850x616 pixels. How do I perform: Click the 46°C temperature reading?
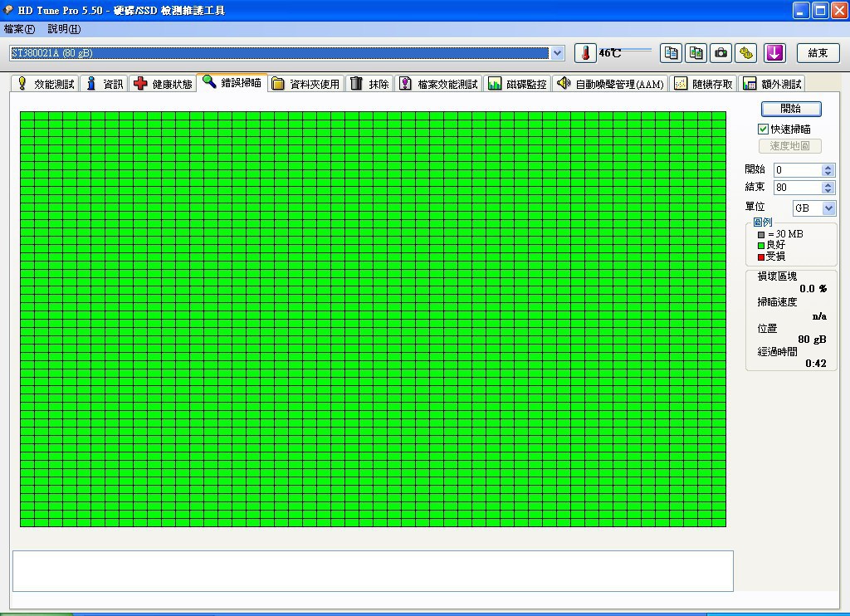610,53
